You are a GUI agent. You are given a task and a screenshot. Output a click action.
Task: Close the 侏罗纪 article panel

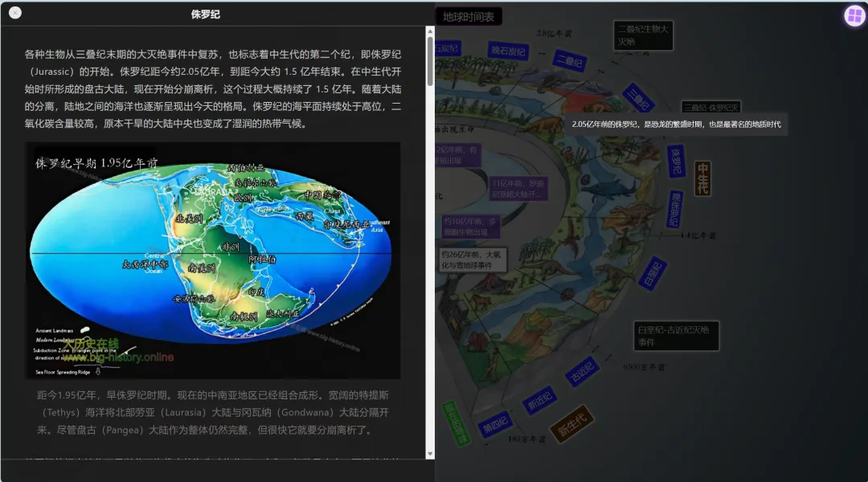pos(15,13)
